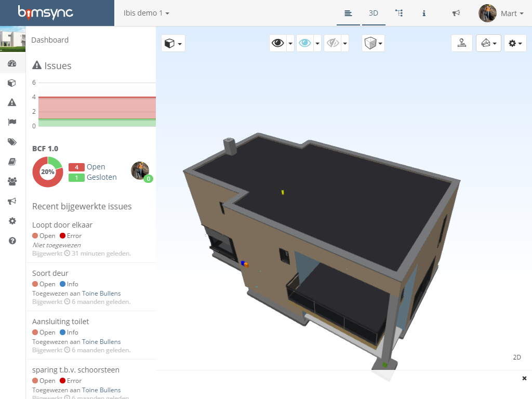
Task: Click the megaphone announcements icon in top bar
Action: tap(456, 13)
